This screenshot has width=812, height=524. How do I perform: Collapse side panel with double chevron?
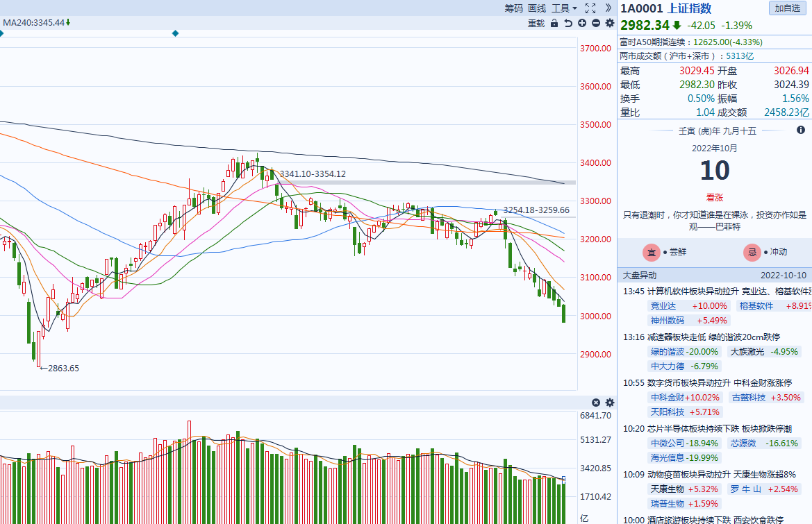coord(608,8)
